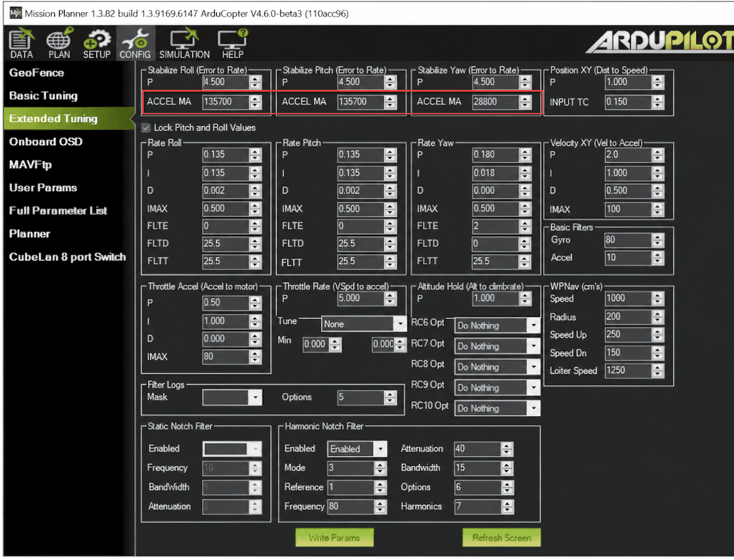Open the PLAN map icon
734x560 pixels.
tap(59, 45)
